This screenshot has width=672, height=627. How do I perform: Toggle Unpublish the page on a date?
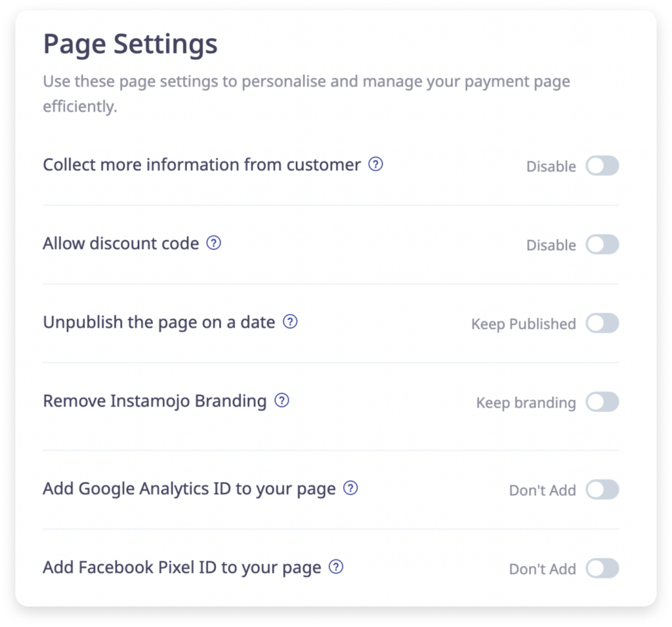tap(602, 323)
